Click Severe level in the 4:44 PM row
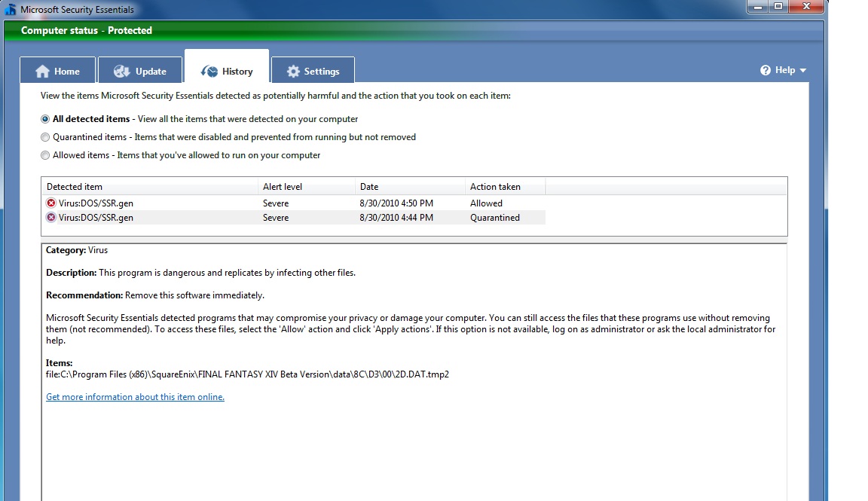The width and height of the screenshot is (868, 501). [x=276, y=218]
